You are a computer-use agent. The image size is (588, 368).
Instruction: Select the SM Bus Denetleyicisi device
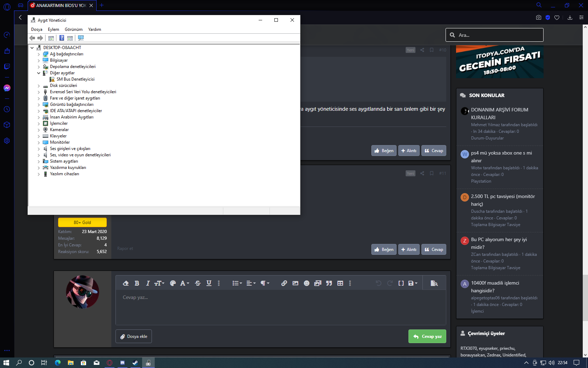pos(76,80)
